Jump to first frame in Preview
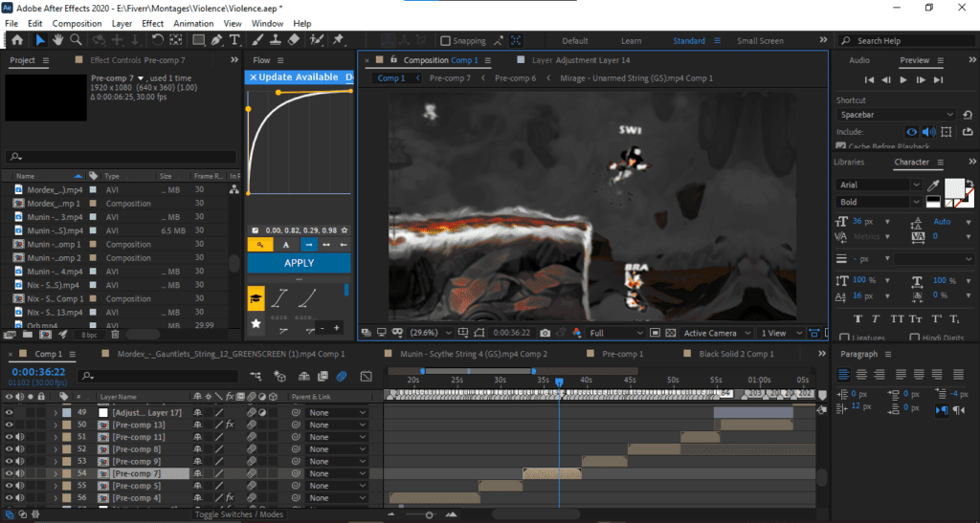980x523 pixels. [x=869, y=80]
